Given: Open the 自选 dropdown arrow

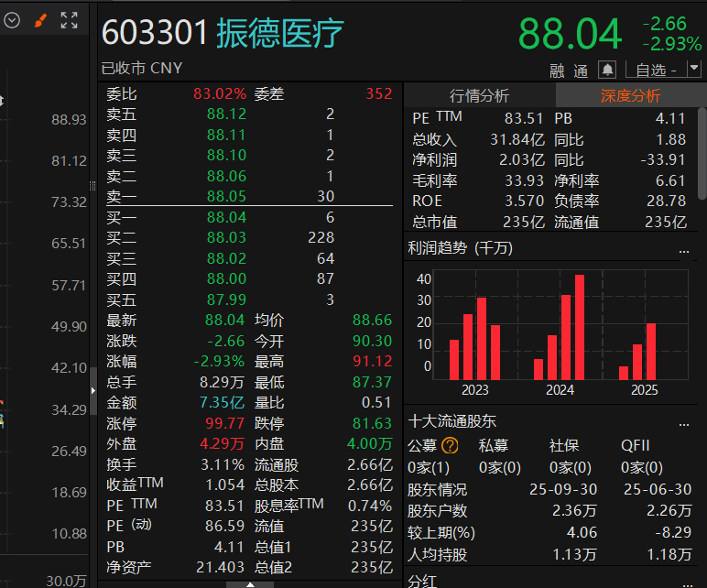Looking at the screenshot, I should (x=694, y=69).
